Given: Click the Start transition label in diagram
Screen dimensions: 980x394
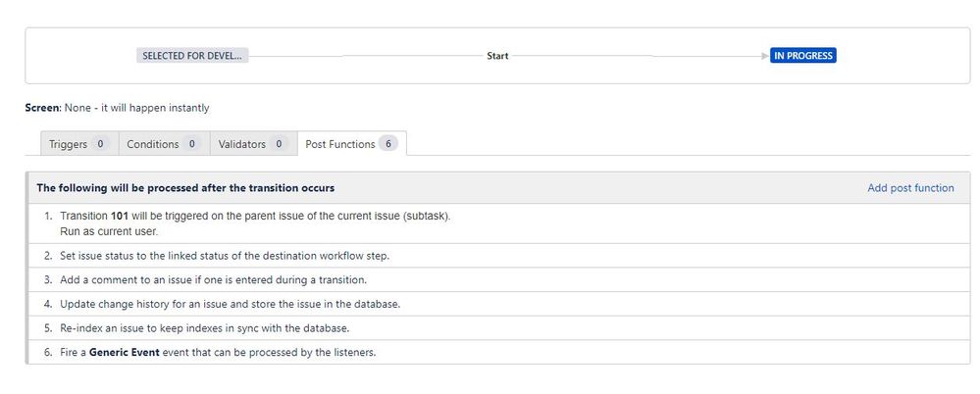Looking at the screenshot, I should tap(497, 56).
